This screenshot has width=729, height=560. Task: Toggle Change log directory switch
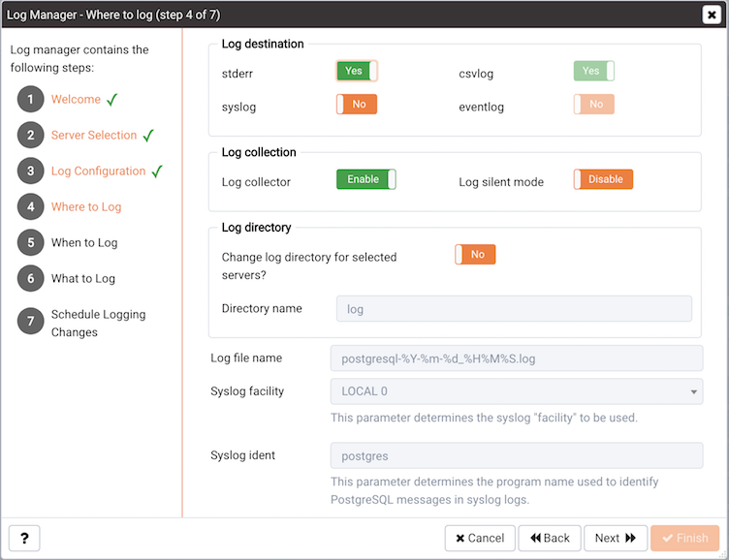point(475,254)
